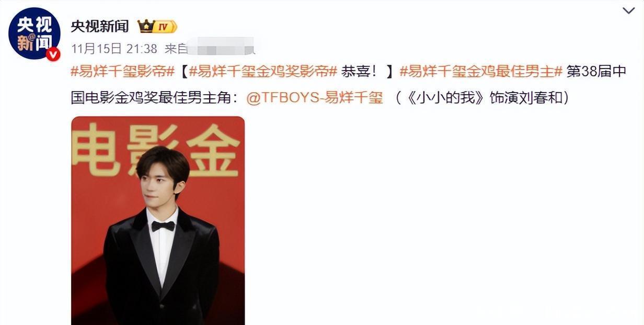The height and width of the screenshot is (325, 644).
Task: Click the gold 电影金 lettering in the photo
Action: (x=156, y=150)
